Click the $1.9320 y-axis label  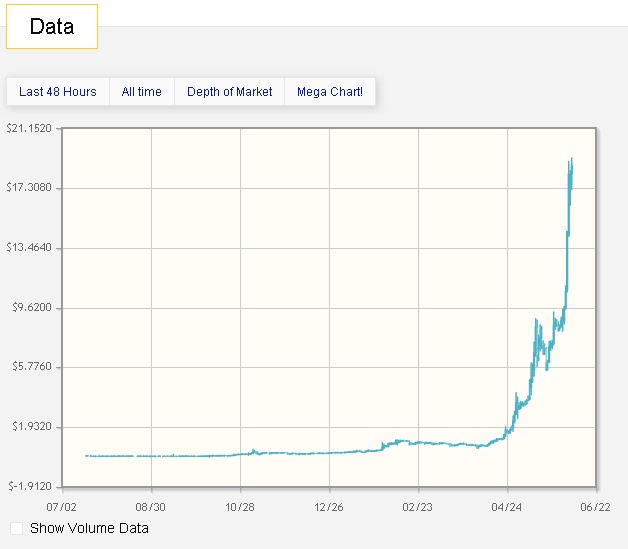click(x=32, y=427)
